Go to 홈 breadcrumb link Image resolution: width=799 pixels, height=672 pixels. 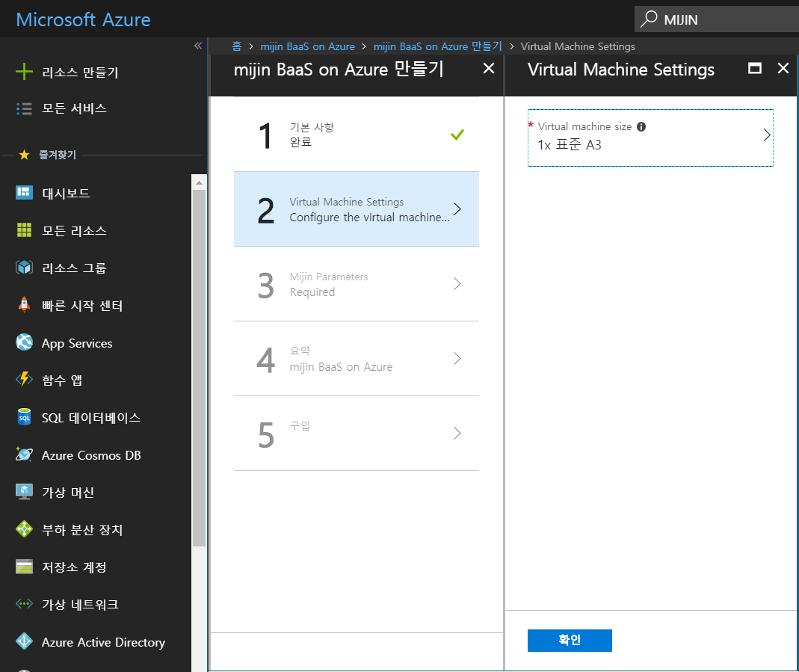click(236, 46)
